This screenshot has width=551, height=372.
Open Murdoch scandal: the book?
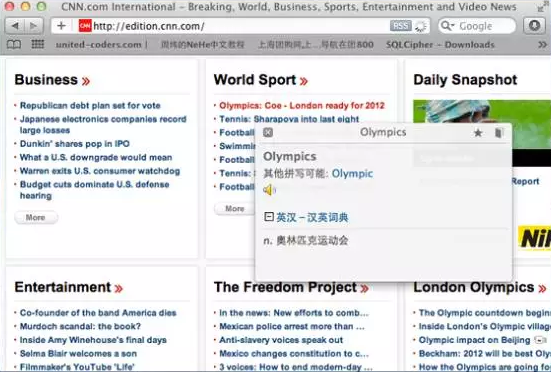tap(80, 326)
